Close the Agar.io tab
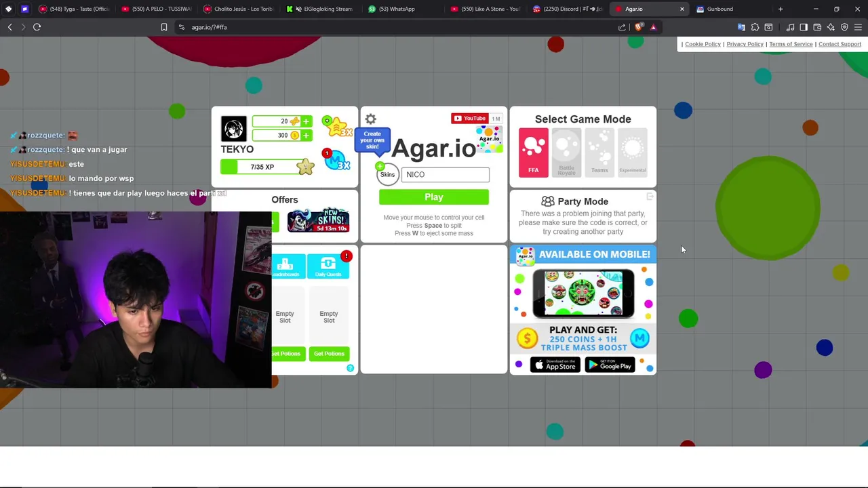The image size is (868, 488). click(682, 9)
